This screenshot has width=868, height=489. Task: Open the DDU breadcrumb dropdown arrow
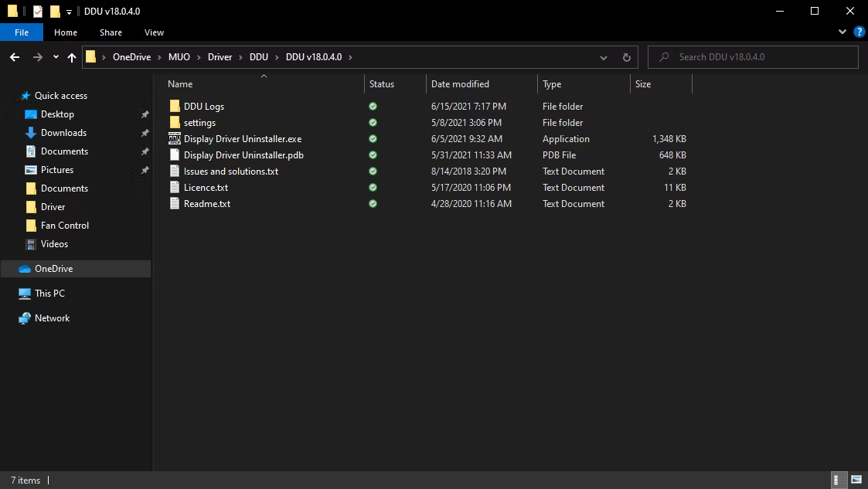(278, 56)
